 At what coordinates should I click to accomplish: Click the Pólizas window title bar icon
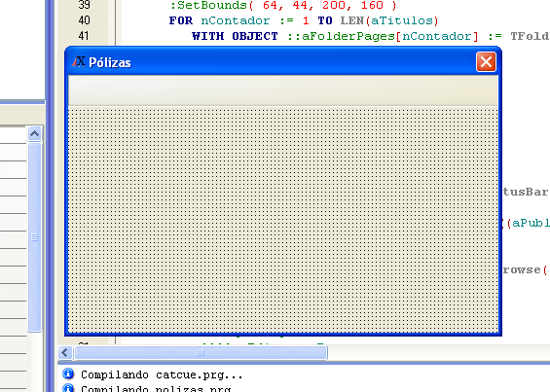coord(78,61)
